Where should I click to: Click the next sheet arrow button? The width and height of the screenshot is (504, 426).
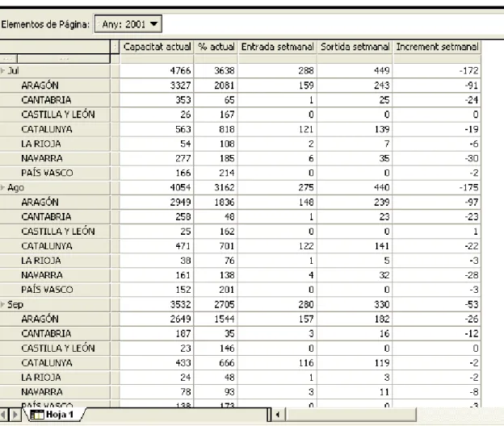coord(15,415)
